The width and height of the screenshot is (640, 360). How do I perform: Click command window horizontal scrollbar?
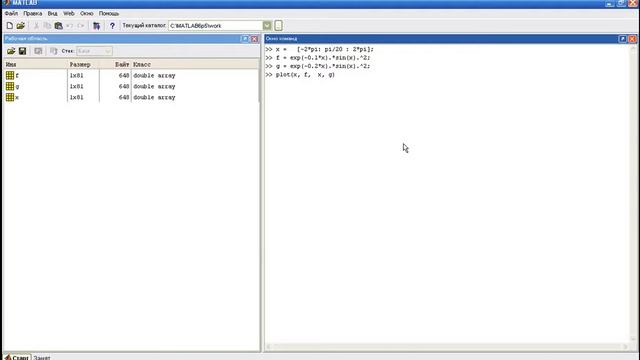(447, 347)
